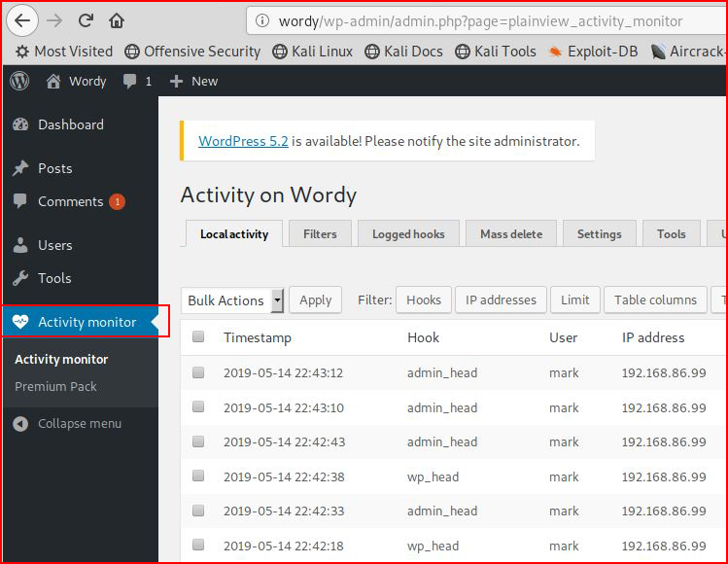Image resolution: width=728 pixels, height=564 pixels.
Task: Click the browser Back arrow button
Action: 21,20
